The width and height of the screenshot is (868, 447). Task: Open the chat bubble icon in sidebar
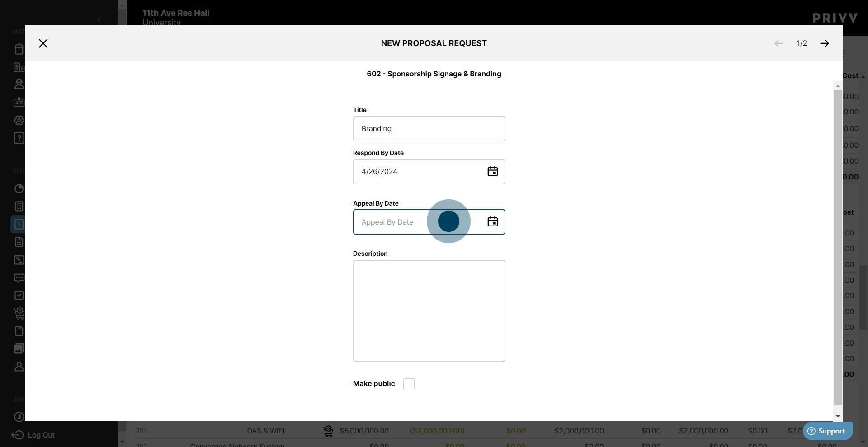click(x=19, y=278)
